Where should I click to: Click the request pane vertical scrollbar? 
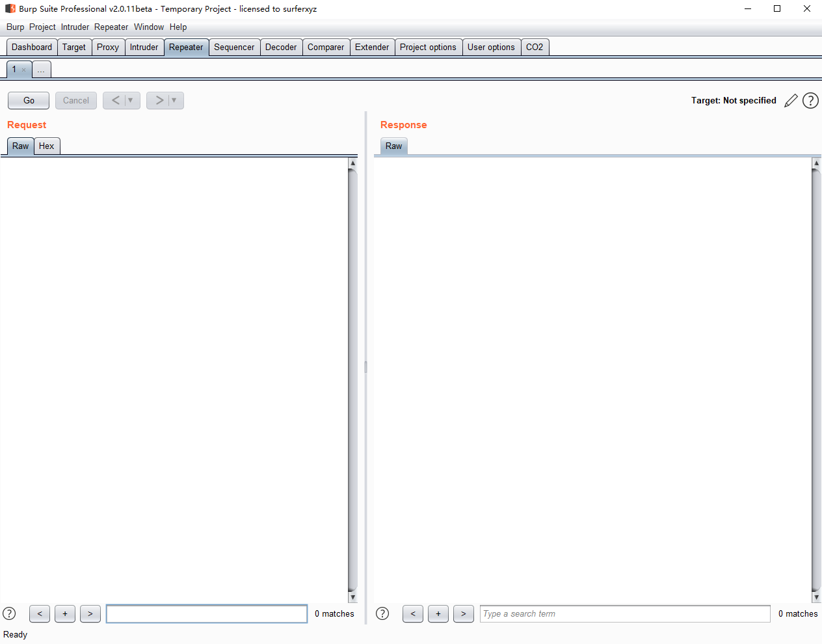tap(352, 377)
